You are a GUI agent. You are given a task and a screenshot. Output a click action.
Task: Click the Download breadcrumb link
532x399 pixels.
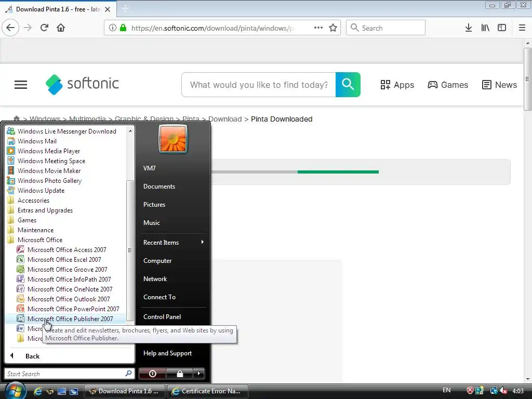[x=225, y=119]
